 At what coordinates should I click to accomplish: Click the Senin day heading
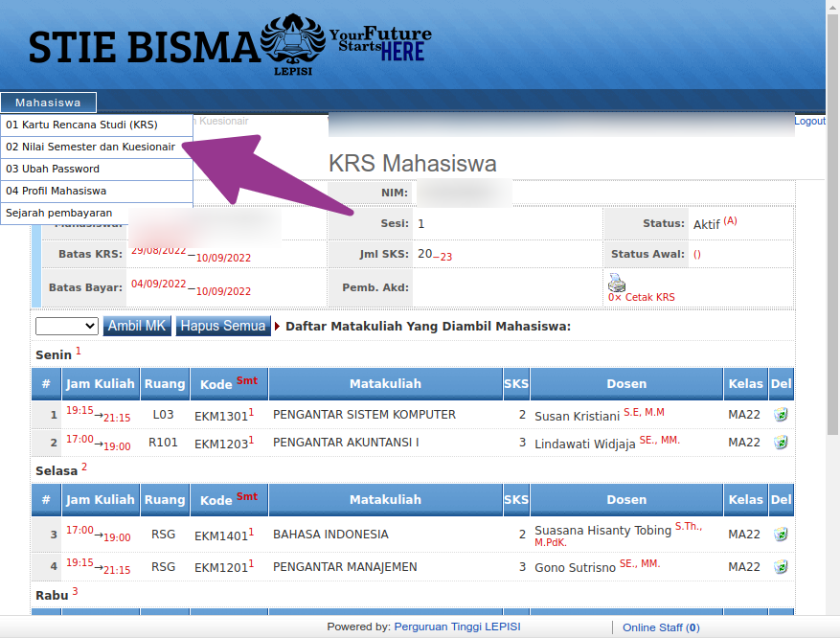tap(54, 354)
